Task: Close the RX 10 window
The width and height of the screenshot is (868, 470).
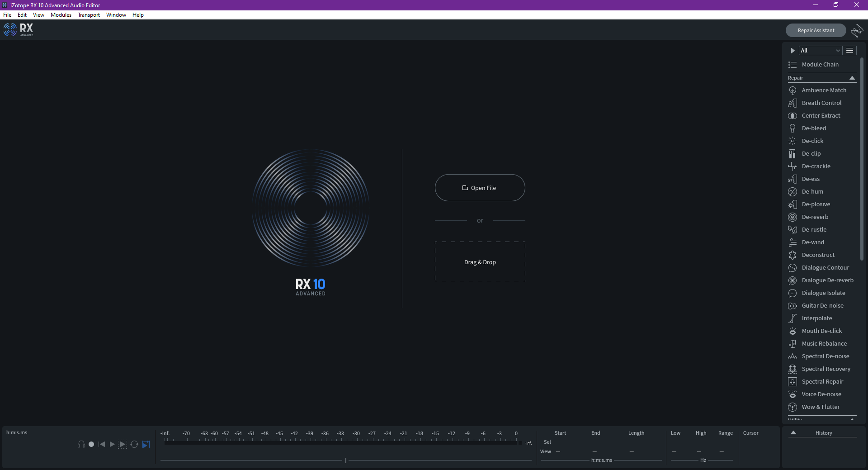Action: 857,5
